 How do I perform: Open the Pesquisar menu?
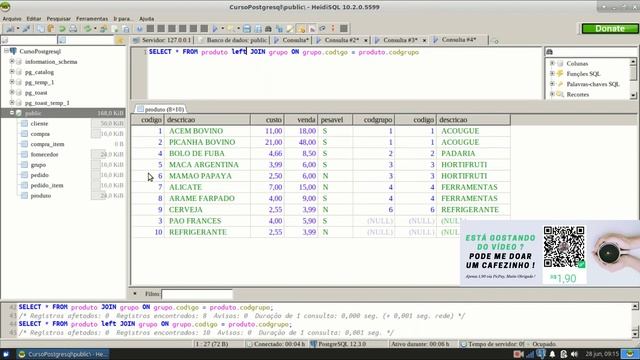[58, 19]
